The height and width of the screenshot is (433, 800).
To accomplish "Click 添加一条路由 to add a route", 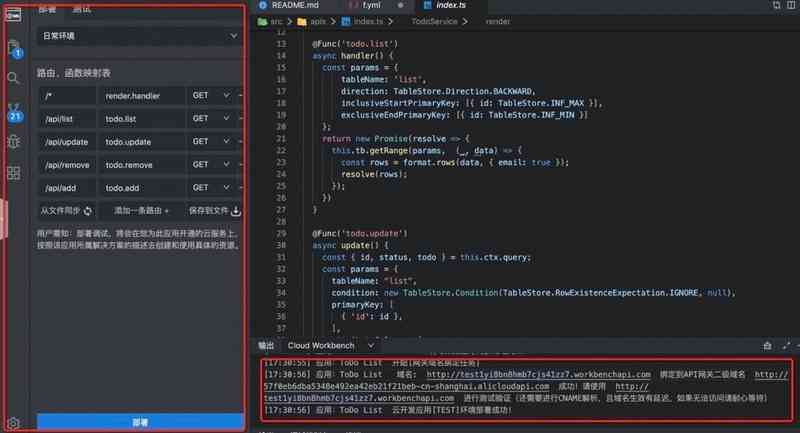I will tap(141, 211).
